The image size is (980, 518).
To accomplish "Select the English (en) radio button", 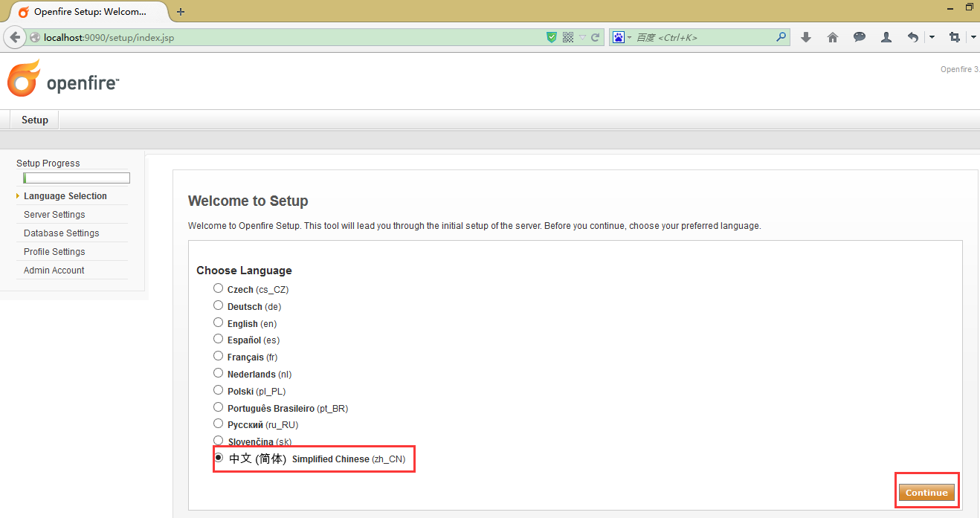I will coord(218,323).
